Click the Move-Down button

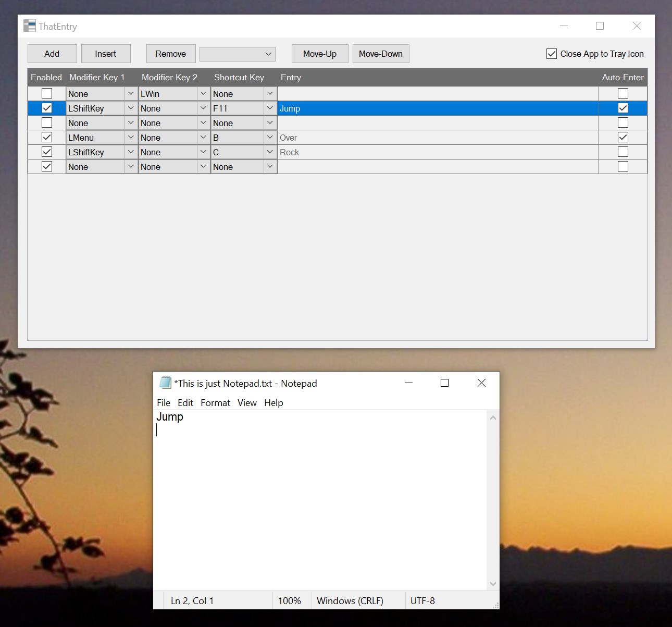381,54
